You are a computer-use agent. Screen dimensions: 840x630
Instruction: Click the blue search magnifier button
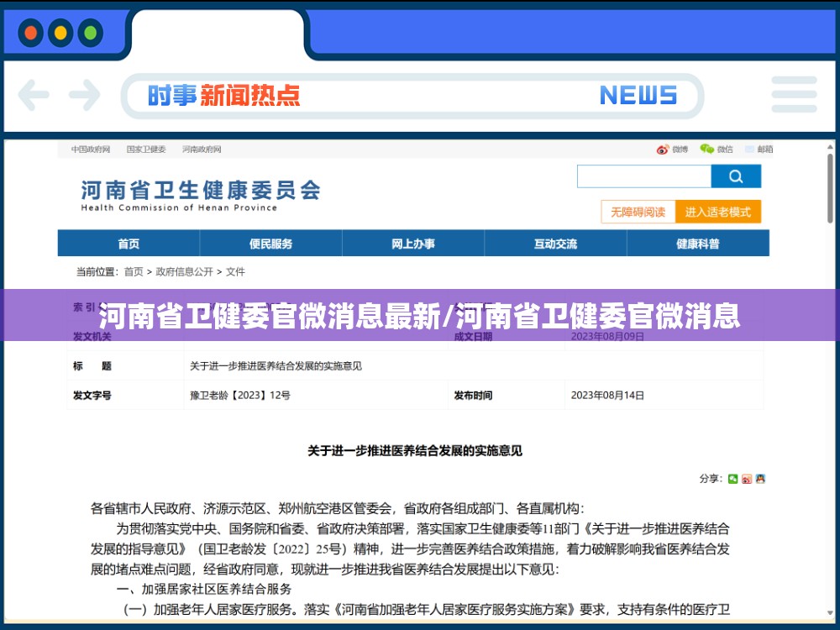coord(736,176)
